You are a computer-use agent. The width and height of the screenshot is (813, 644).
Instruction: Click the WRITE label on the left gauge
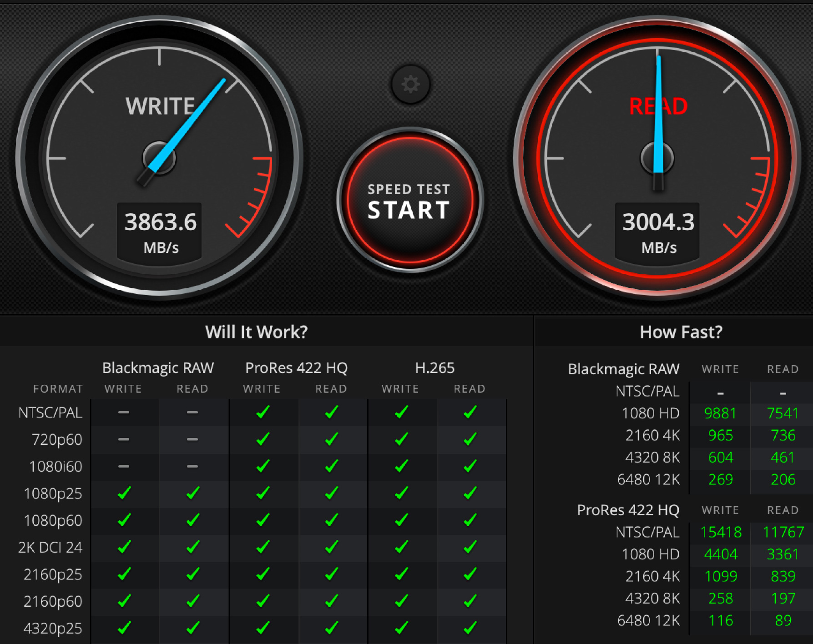click(160, 106)
